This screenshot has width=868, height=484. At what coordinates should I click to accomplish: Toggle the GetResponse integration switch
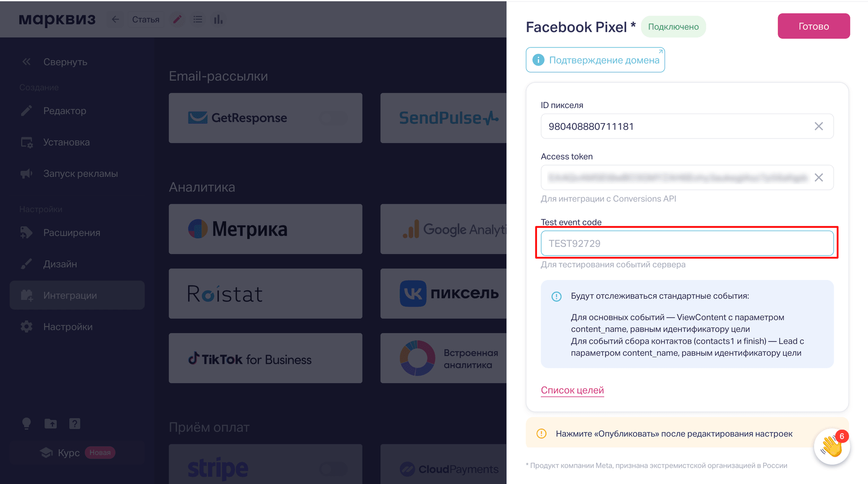tap(334, 118)
